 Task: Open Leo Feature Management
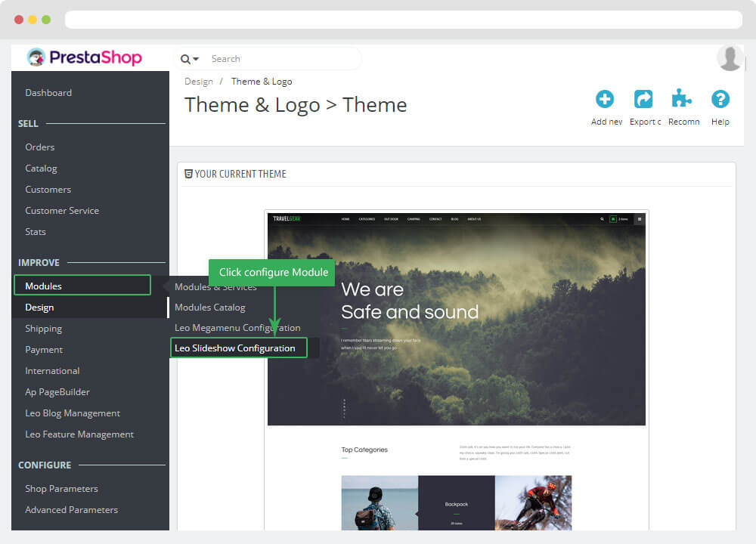pyautogui.click(x=79, y=434)
